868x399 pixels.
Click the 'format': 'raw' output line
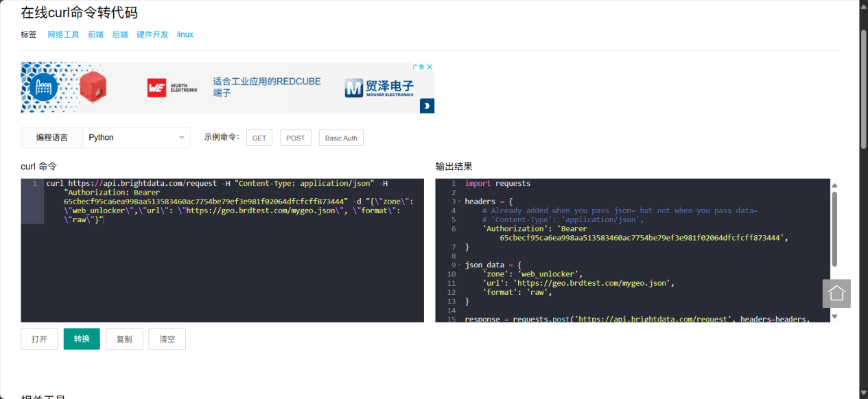(517, 292)
